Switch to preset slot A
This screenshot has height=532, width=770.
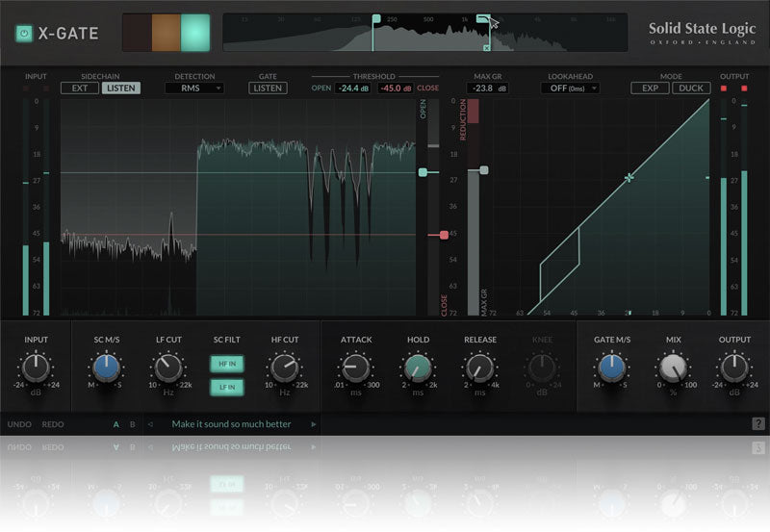point(115,424)
